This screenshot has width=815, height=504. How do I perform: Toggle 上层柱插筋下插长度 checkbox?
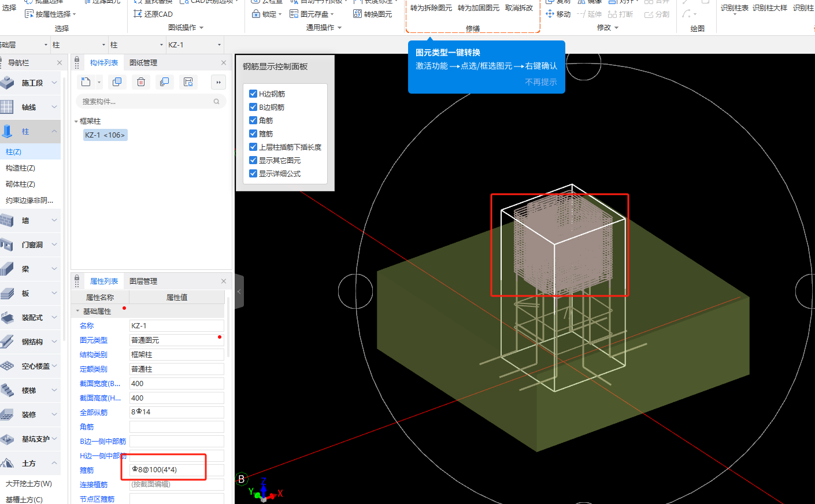pos(253,147)
